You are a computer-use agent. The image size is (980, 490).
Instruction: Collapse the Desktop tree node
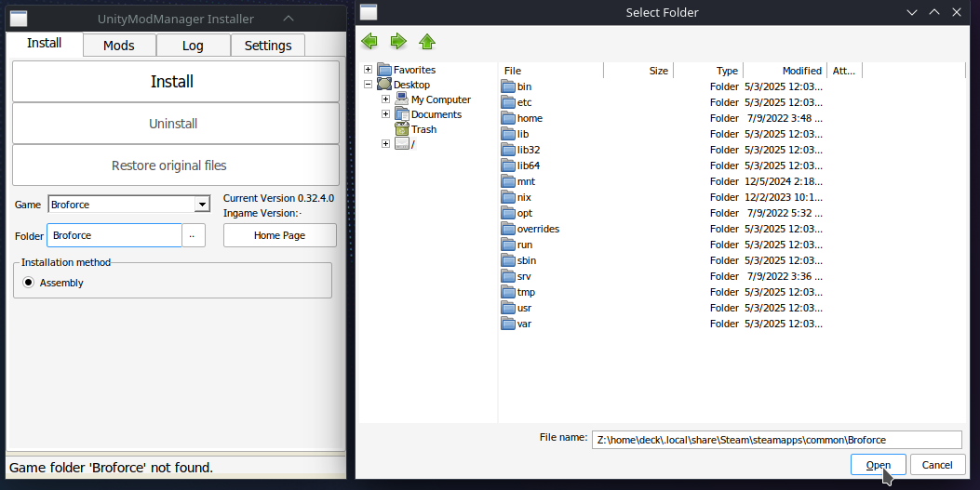click(369, 85)
